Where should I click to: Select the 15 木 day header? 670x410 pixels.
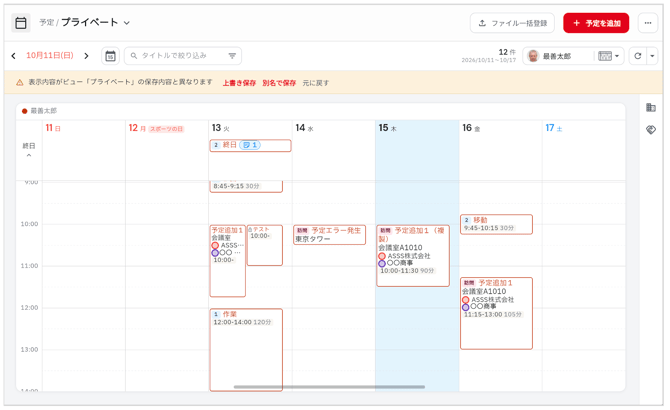point(388,128)
